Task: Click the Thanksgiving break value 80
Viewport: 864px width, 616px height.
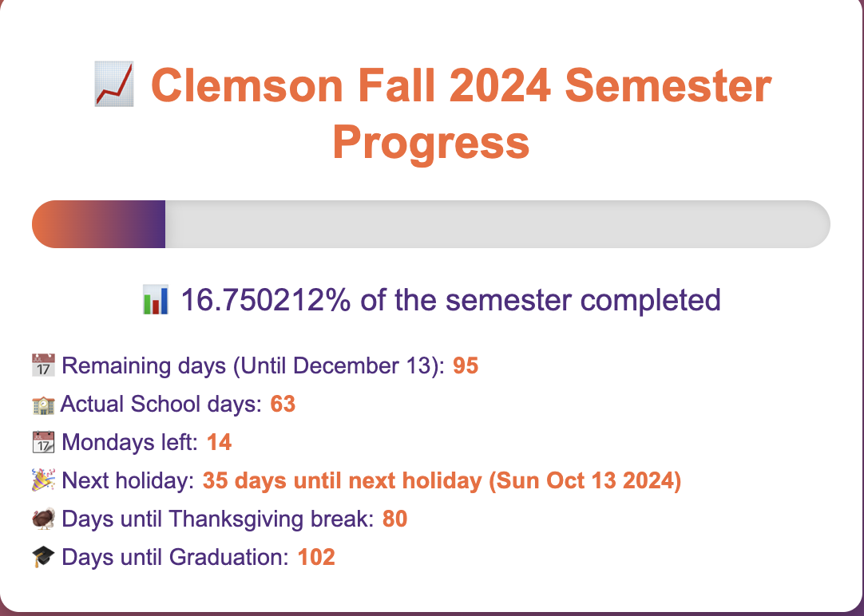Action: pos(394,519)
